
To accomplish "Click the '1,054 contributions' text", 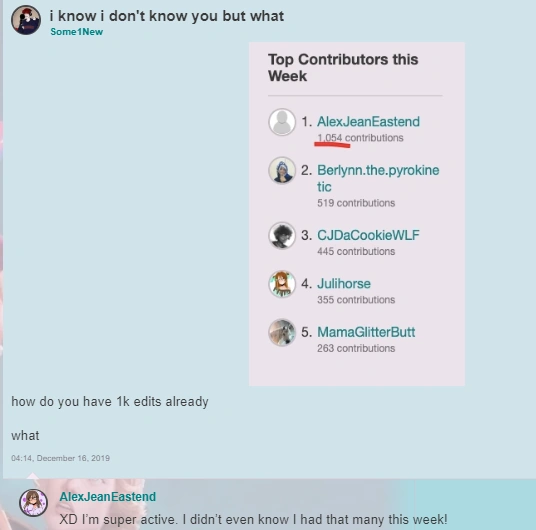I will (x=360, y=138).
